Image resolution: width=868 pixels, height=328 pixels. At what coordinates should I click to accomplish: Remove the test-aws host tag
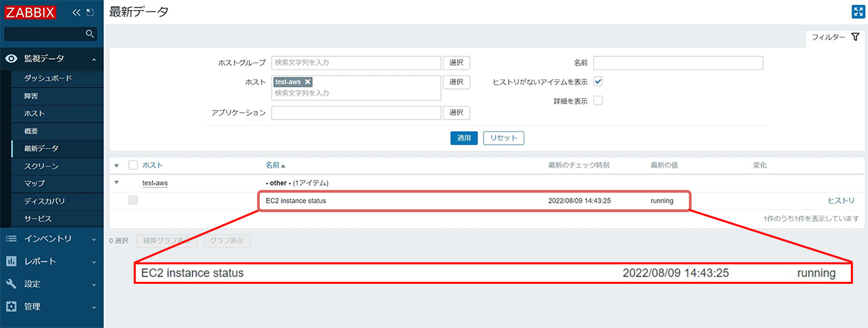[x=308, y=81]
